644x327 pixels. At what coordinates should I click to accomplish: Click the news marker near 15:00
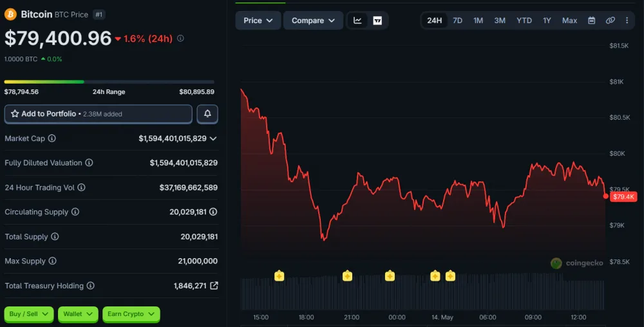(x=279, y=276)
